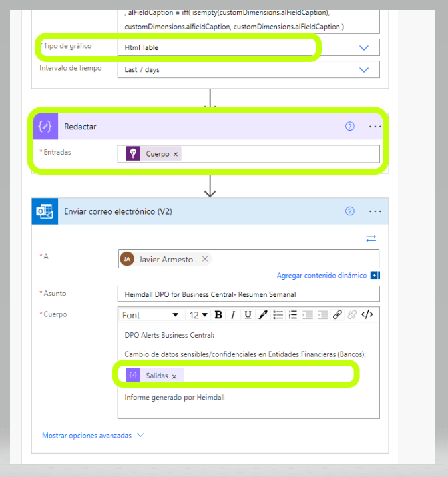The image size is (448, 477).
Task: Open the font size 12 dropdown
Action: click(198, 315)
